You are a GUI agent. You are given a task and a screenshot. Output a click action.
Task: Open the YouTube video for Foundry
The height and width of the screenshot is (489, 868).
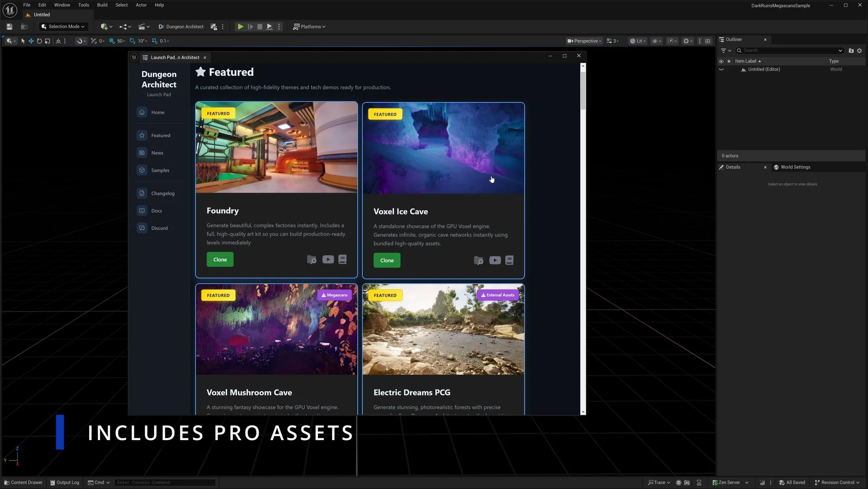click(328, 259)
